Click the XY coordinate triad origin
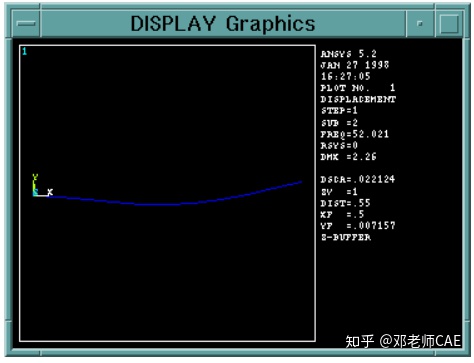Image resolution: width=474 pixels, height=363 pixels. coord(35,194)
